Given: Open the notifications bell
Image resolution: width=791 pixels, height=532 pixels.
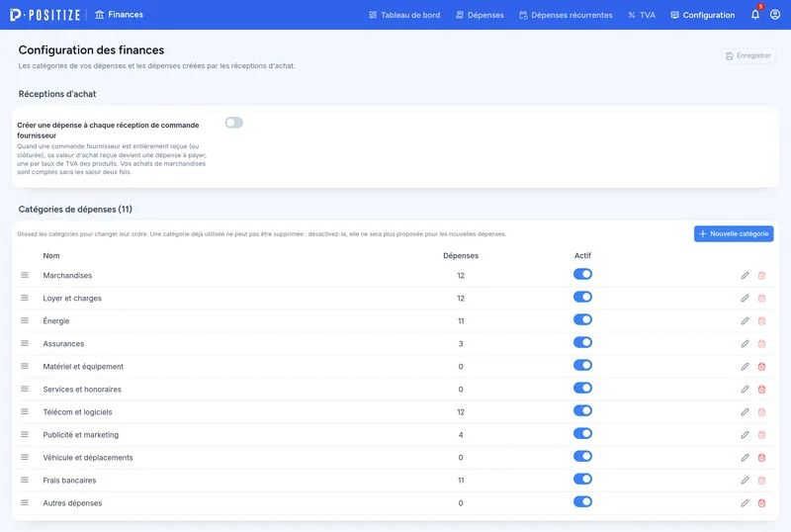Looking at the screenshot, I should pos(755,15).
